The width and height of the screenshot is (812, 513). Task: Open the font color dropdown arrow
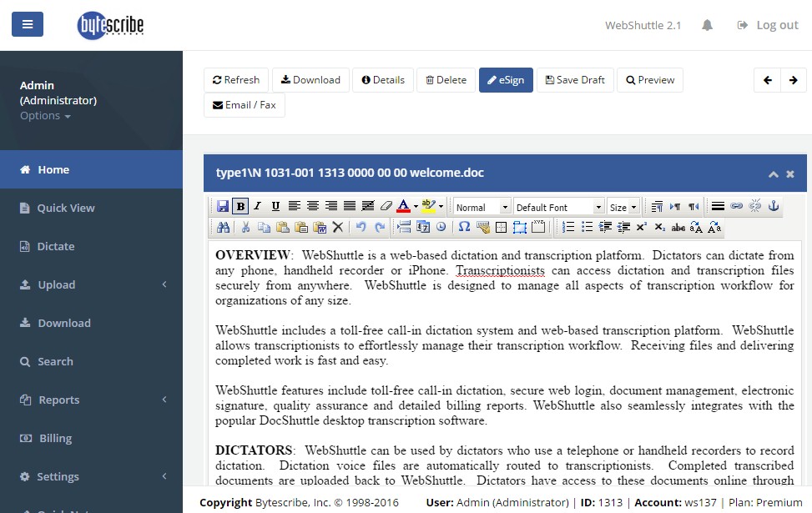416,207
